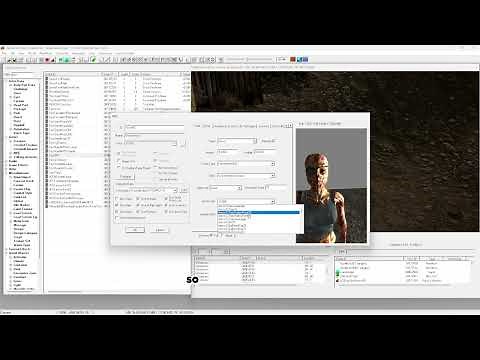Select the Traits tab in the actor dialog
Image resolution: width=480 pixels, height=360 pixels.
coord(197,126)
